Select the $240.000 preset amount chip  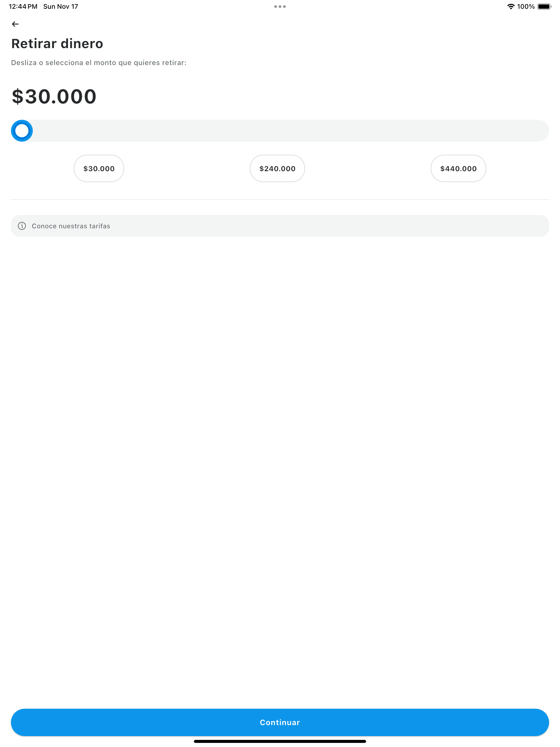pyautogui.click(x=277, y=168)
